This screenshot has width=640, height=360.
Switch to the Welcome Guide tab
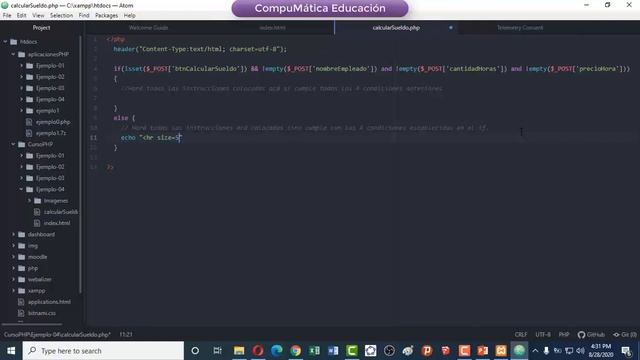pyautogui.click(x=148, y=28)
